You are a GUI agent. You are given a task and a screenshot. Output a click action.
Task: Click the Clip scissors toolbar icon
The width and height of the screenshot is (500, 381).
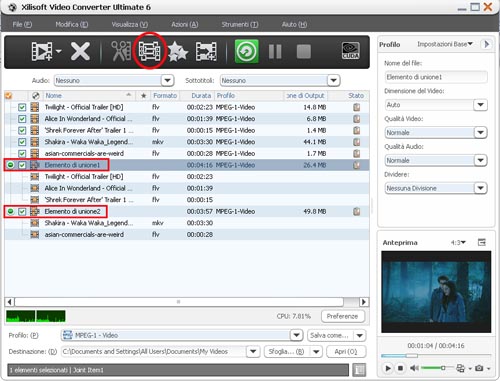point(121,51)
